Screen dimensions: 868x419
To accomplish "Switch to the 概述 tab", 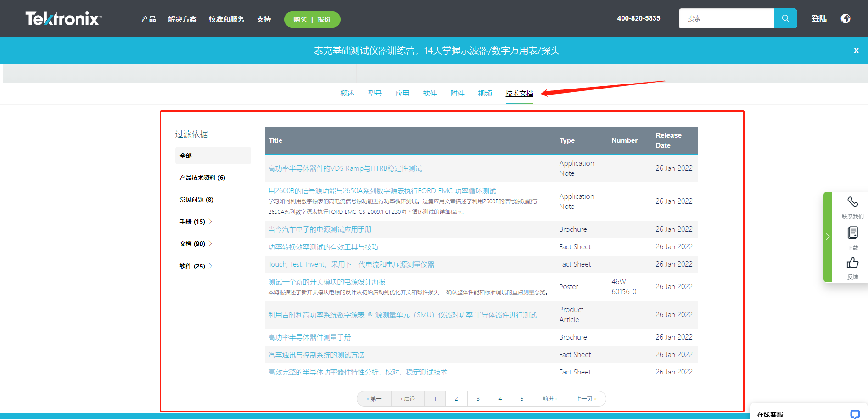I will coord(347,94).
